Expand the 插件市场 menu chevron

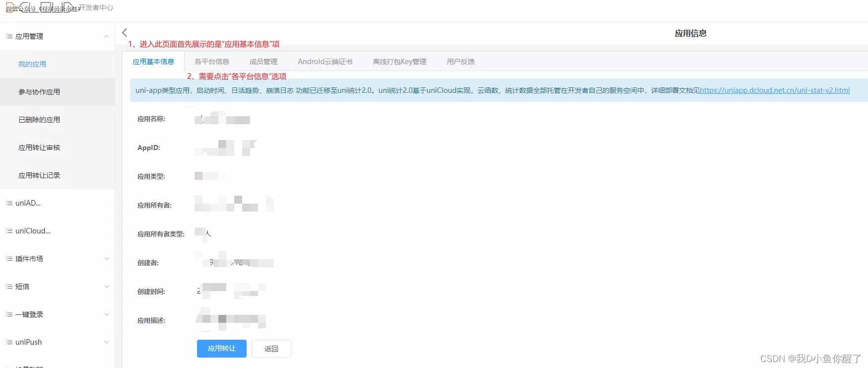click(106, 259)
